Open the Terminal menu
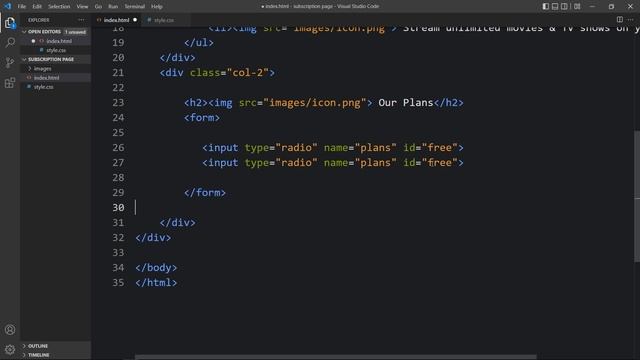Screen dimensions: 640x360 pos(134,6)
